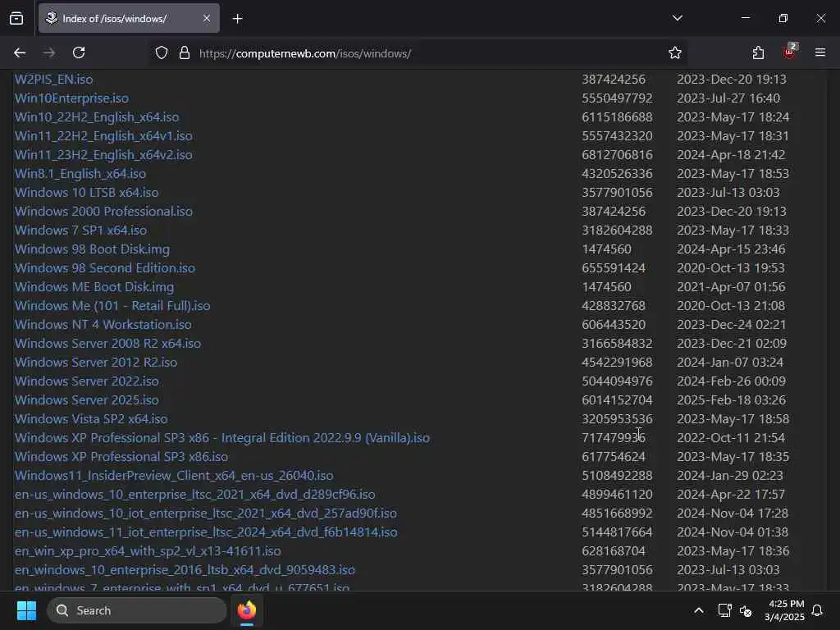
Task: Download Windows 2000 Professional.iso
Action: click(x=103, y=211)
